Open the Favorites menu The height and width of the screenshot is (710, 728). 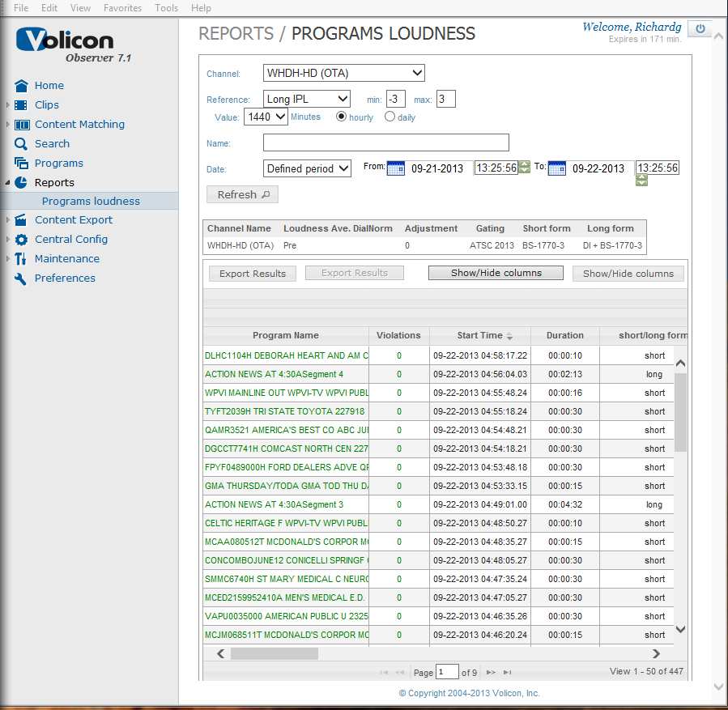click(x=122, y=7)
